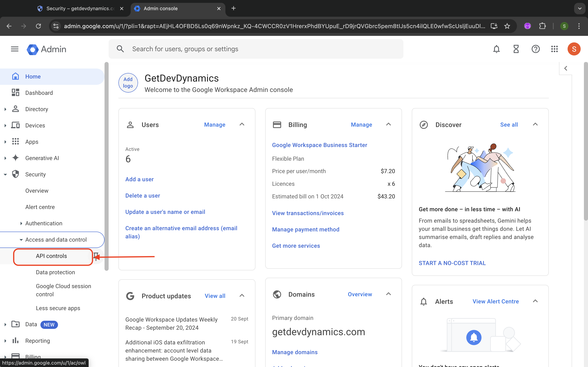Collapse the Billing card chevron

click(389, 125)
